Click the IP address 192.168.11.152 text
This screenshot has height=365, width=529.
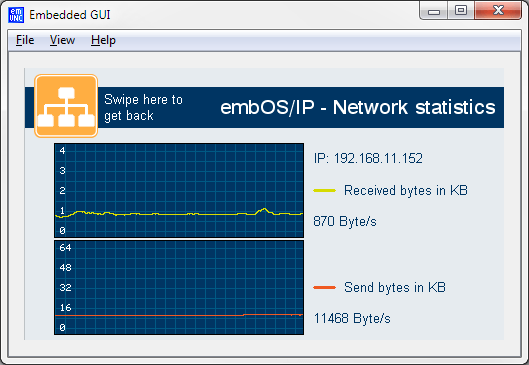(x=368, y=158)
